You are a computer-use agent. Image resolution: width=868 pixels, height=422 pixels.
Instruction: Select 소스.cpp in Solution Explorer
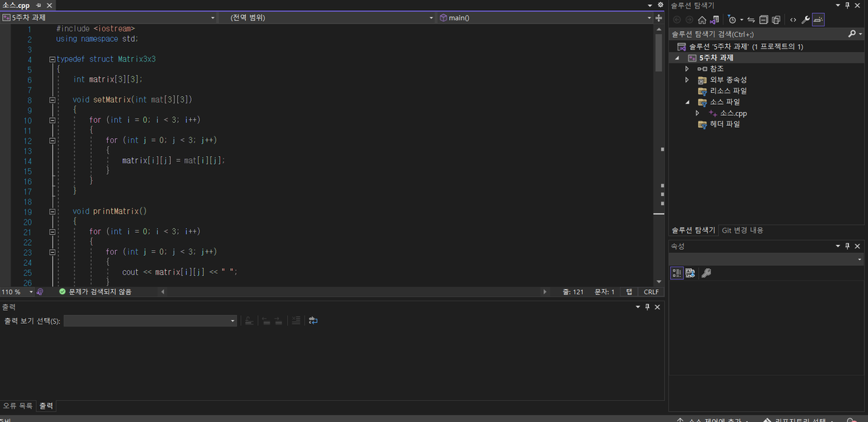(727, 113)
